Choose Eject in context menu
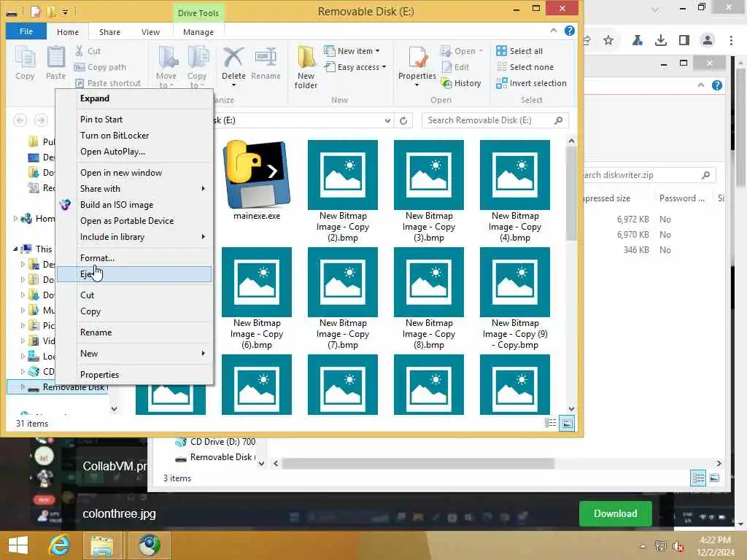 point(134,274)
